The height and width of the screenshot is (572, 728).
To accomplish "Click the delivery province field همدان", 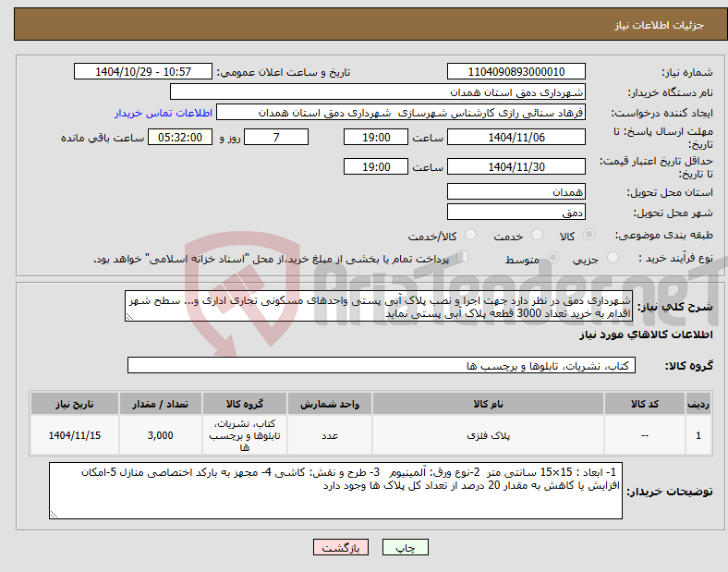I will pos(516,191).
